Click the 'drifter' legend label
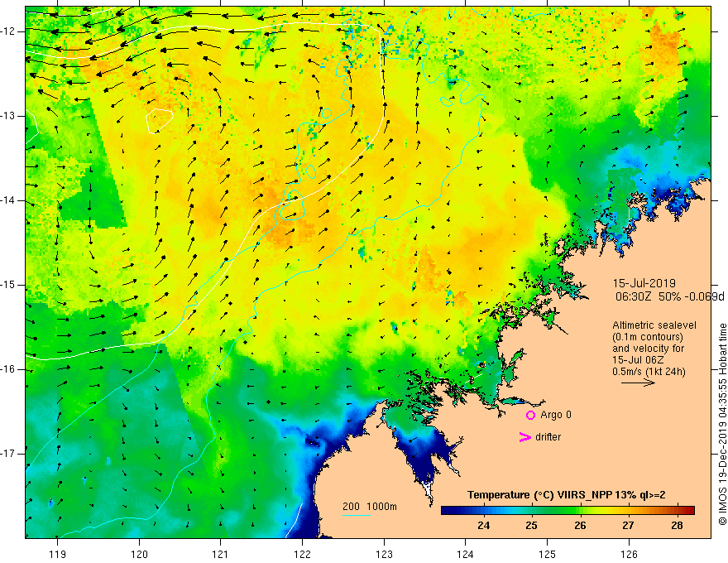Image resolution: width=728 pixels, height=563 pixels. [x=548, y=437]
